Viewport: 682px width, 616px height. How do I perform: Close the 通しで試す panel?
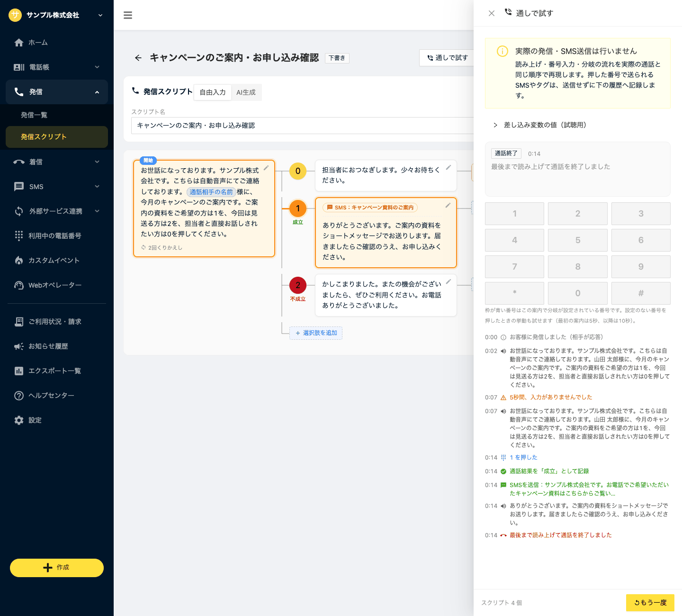coord(492,13)
